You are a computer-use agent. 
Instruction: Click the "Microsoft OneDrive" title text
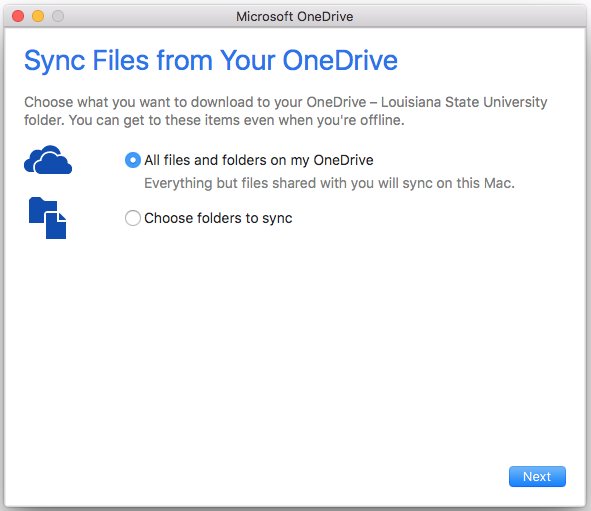(x=295, y=17)
